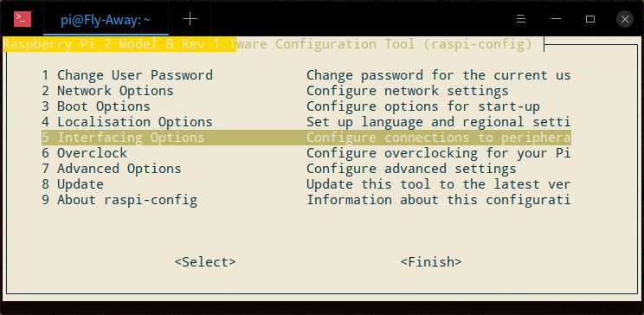The height and width of the screenshot is (315, 644).
Task: Maximize the terminal window
Action: pyautogui.click(x=590, y=19)
